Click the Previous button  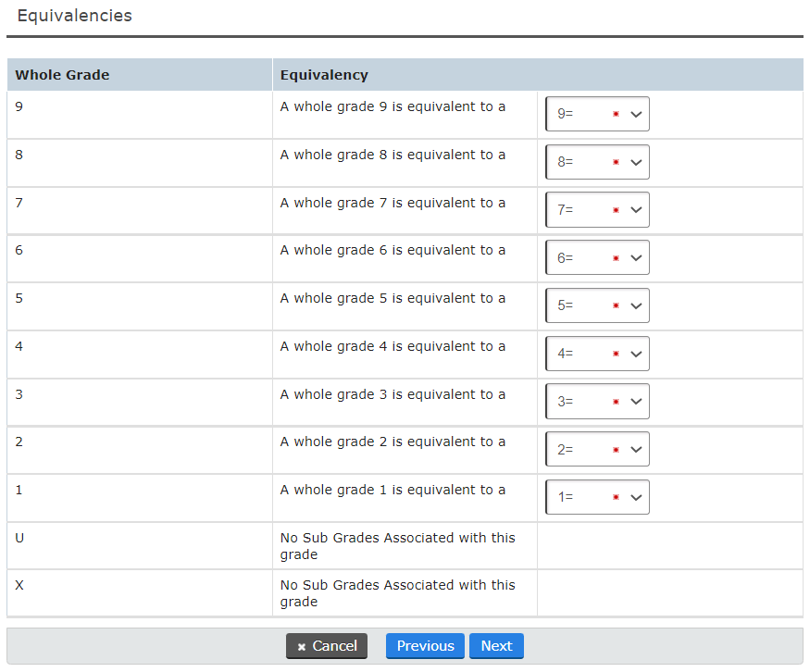tap(425, 646)
